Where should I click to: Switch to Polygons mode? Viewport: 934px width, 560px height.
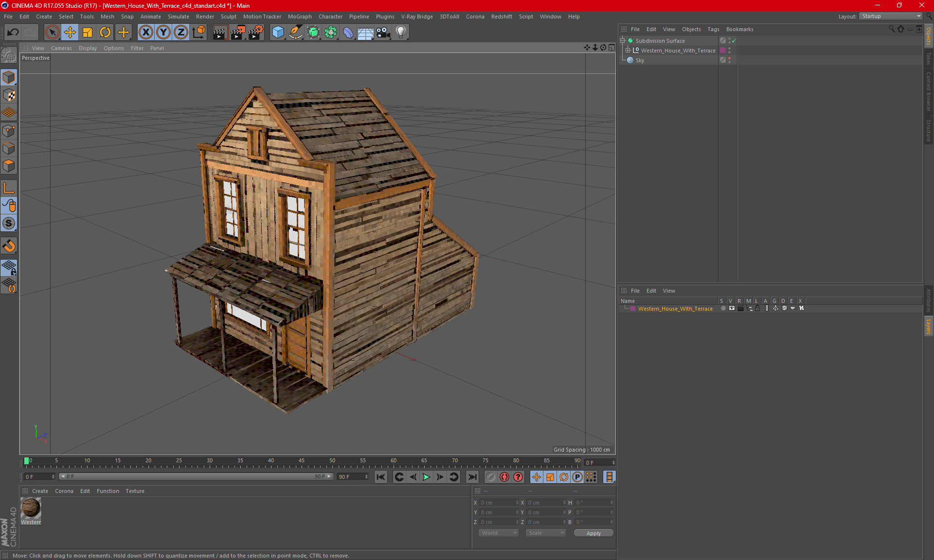[x=9, y=166]
